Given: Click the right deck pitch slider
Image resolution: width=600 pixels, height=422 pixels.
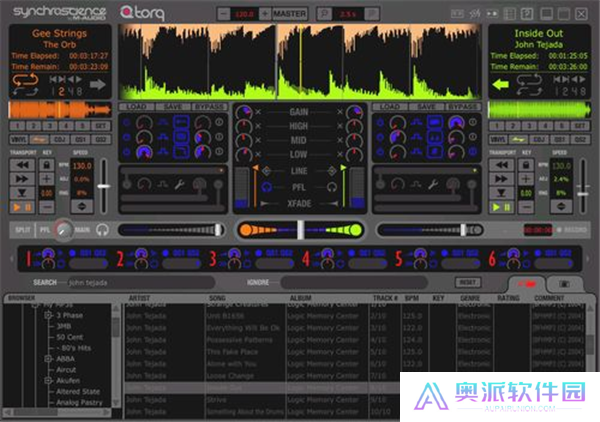Looking at the screenshot, I should [x=583, y=194].
